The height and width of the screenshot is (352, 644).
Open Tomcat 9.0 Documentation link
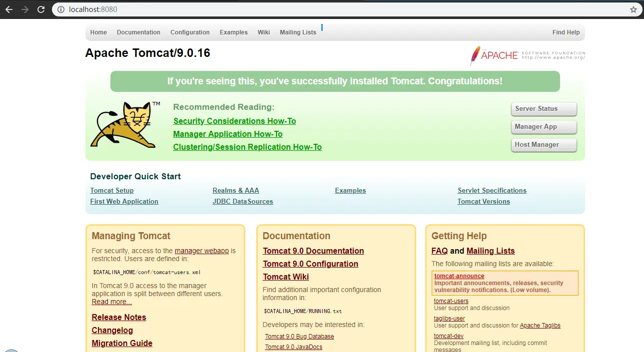click(x=313, y=251)
